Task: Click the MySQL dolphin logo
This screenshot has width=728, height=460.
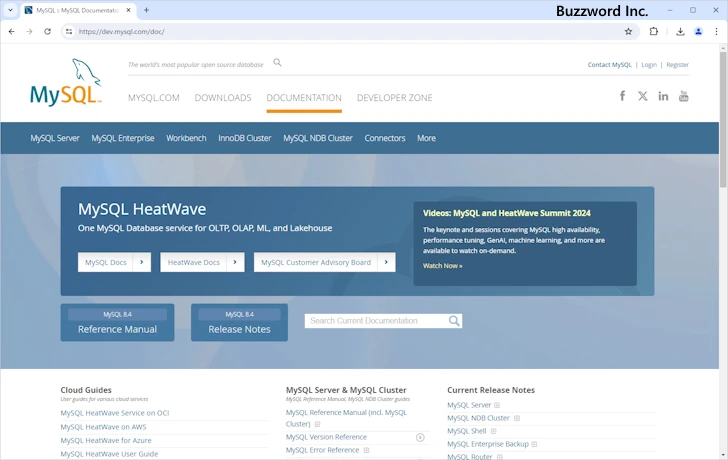Action: [x=65, y=84]
